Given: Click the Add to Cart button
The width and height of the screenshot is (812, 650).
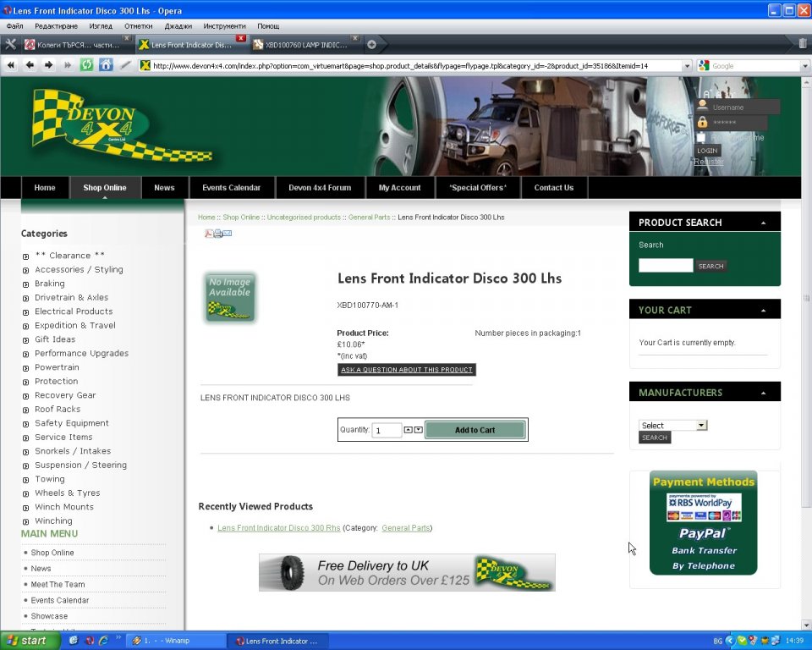Looking at the screenshot, I should tap(475, 430).
